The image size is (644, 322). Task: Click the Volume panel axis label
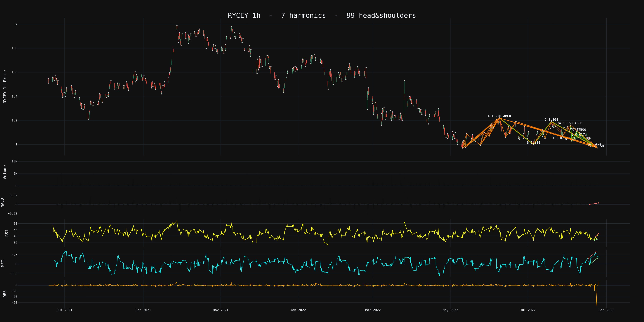coord(5,172)
